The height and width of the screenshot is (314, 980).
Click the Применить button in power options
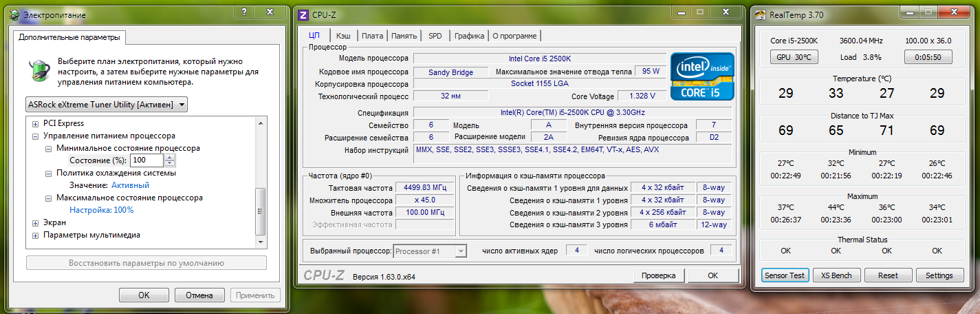click(x=255, y=295)
